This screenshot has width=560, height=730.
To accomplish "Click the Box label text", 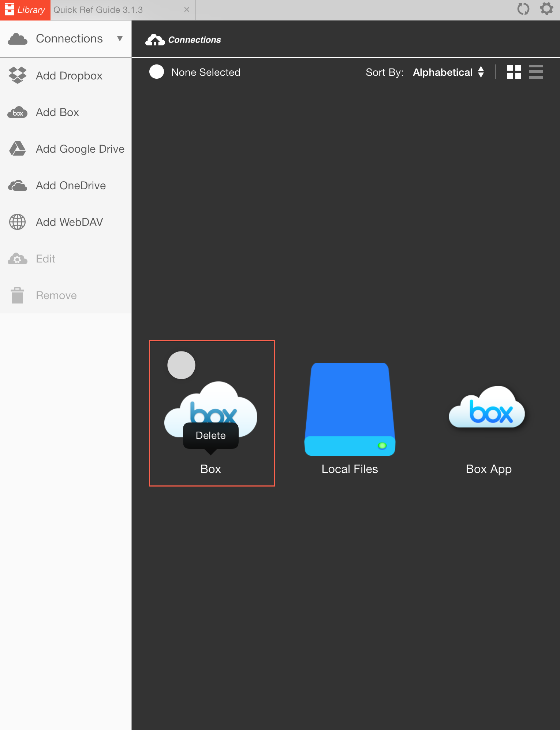I will point(210,469).
